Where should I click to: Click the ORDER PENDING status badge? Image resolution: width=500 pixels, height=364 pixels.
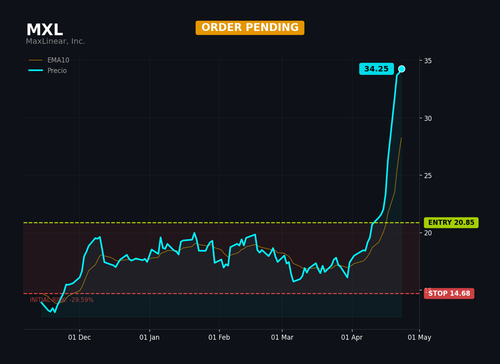250,28
